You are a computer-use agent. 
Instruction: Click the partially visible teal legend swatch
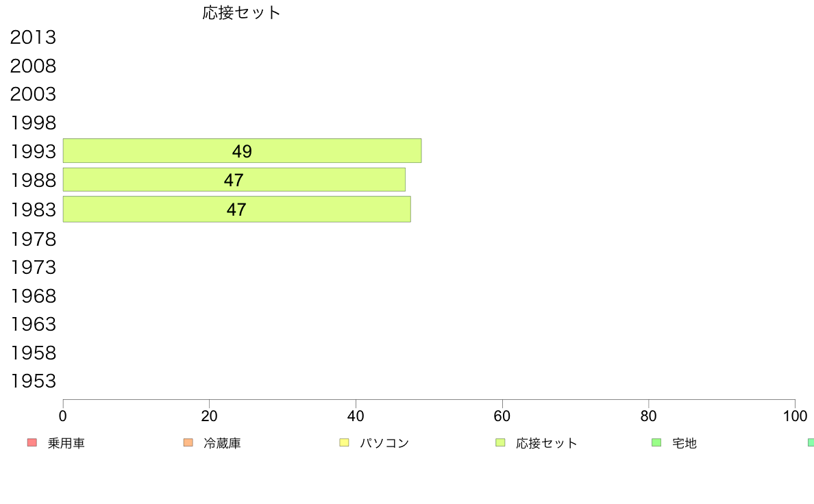(x=811, y=442)
